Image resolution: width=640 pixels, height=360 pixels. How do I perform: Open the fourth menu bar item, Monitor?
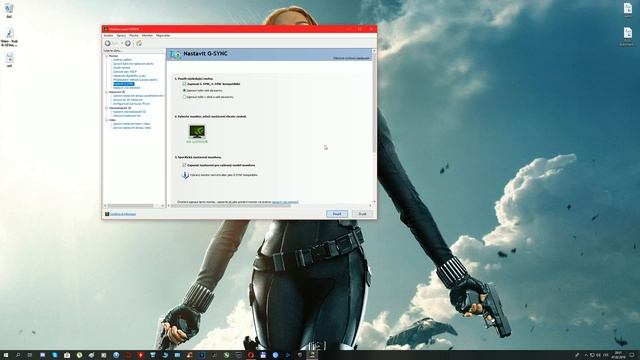tap(147, 36)
